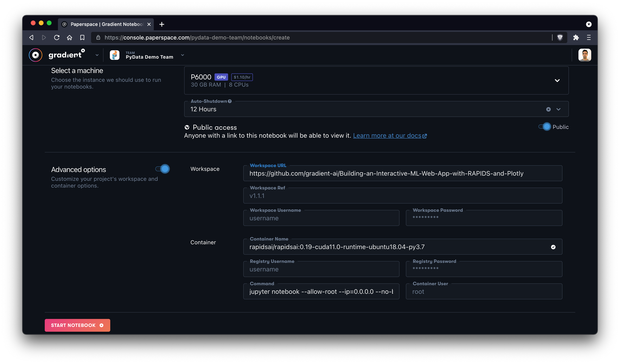620x364 pixels.
Task: Click the Start Notebook button
Action: point(77,325)
